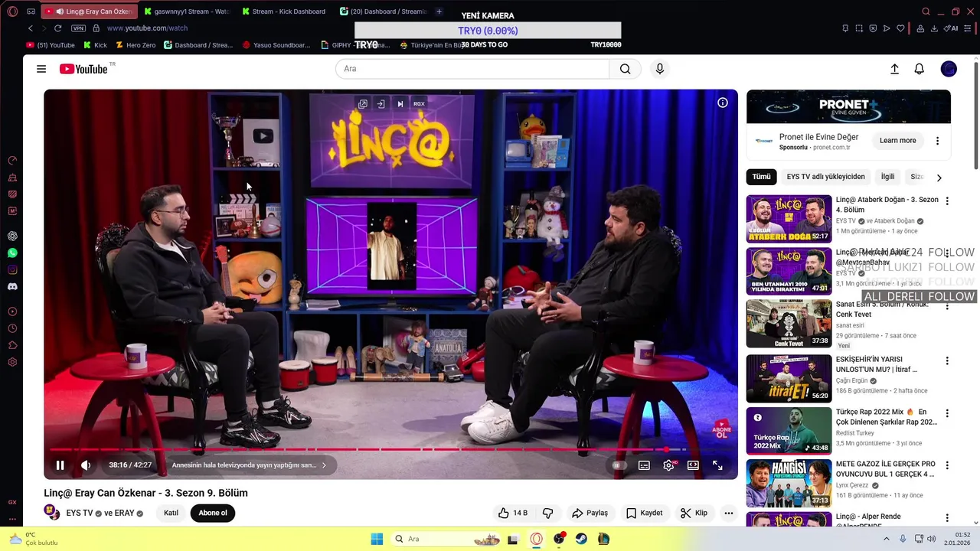This screenshot has width=980, height=551.
Task: Save the video with Kaydet
Action: [644, 513]
